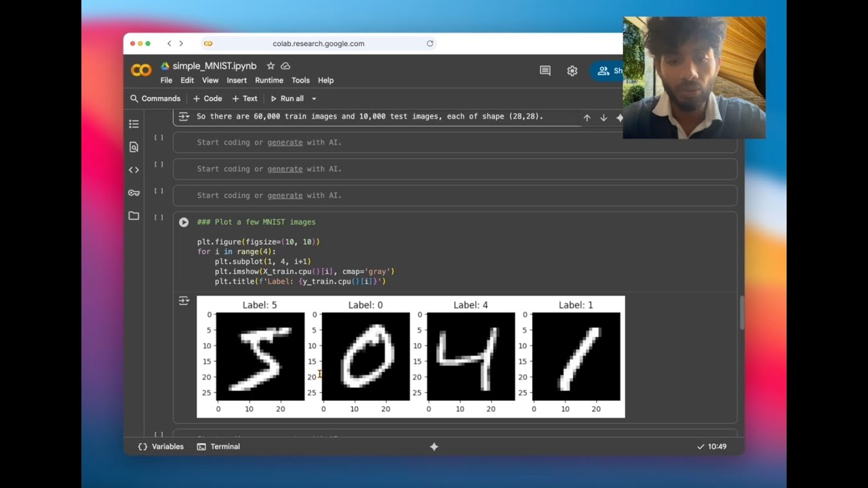868x488 pixels.
Task: Click generate link in first empty cell
Action: [285, 143]
